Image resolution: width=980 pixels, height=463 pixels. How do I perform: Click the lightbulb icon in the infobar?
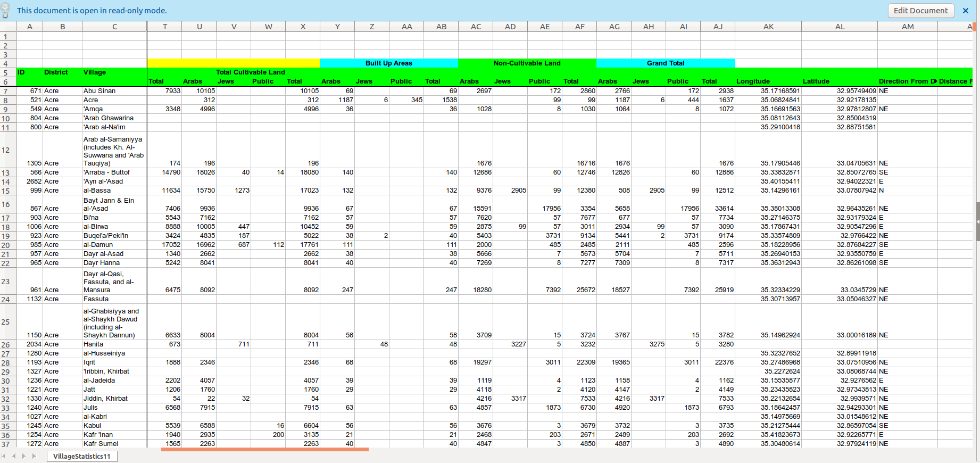click(x=6, y=10)
